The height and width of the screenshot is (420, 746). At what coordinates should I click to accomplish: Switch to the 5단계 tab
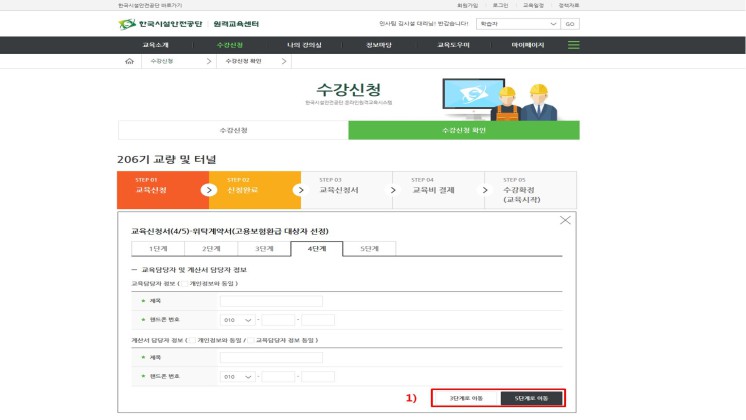[369, 248]
